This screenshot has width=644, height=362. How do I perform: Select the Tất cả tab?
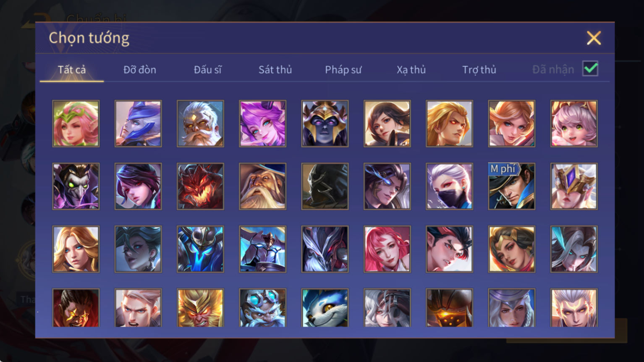point(72,70)
